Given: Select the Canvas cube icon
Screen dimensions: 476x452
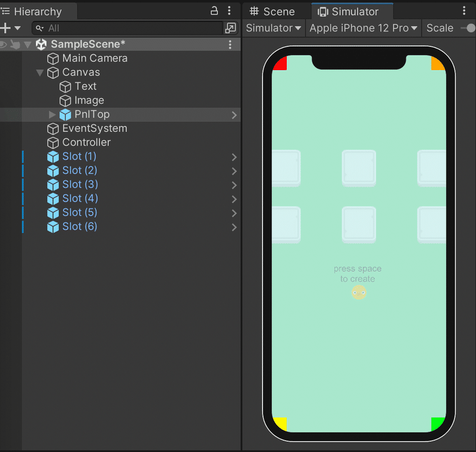Looking at the screenshot, I should tap(53, 73).
